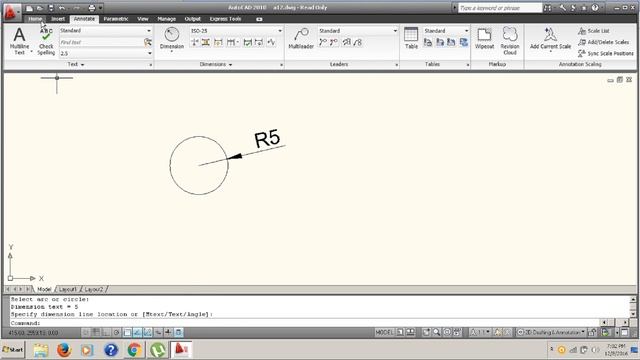Viewport: 640px width, 360px height.
Task: Expand the Text panel title arrow
Action: pyautogui.click(x=82, y=64)
